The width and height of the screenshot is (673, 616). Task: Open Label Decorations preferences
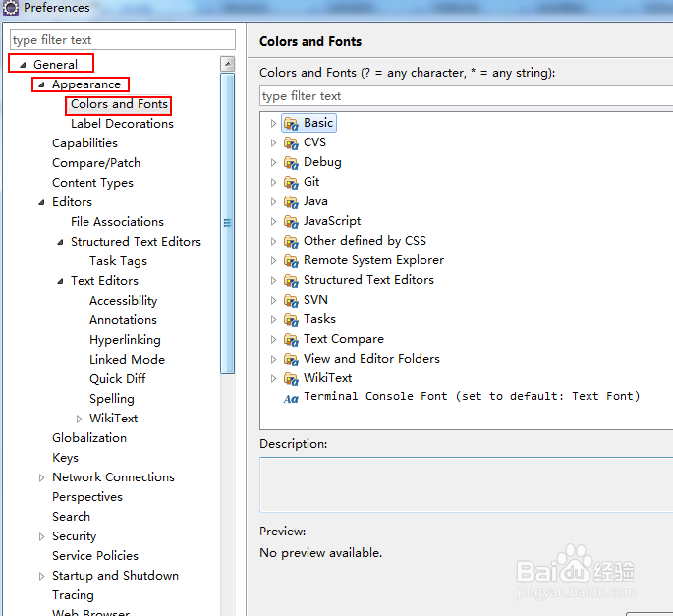coord(122,124)
